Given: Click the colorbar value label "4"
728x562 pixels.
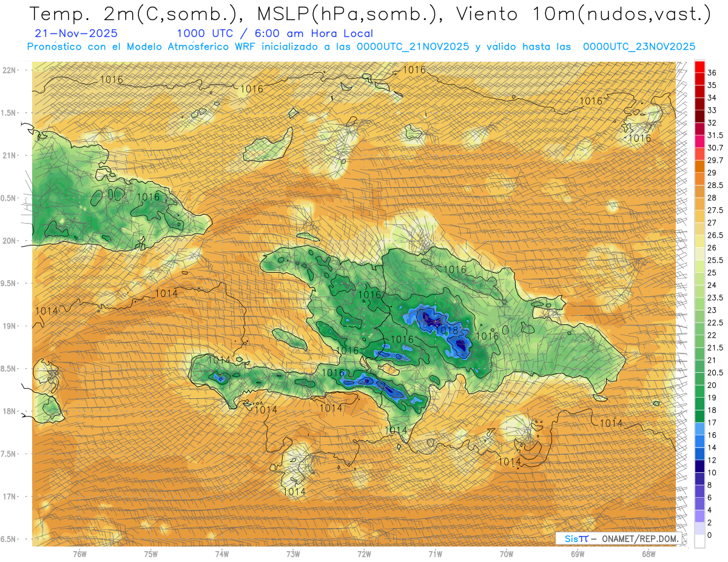Looking at the screenshot, I should [x=710, y=510].
